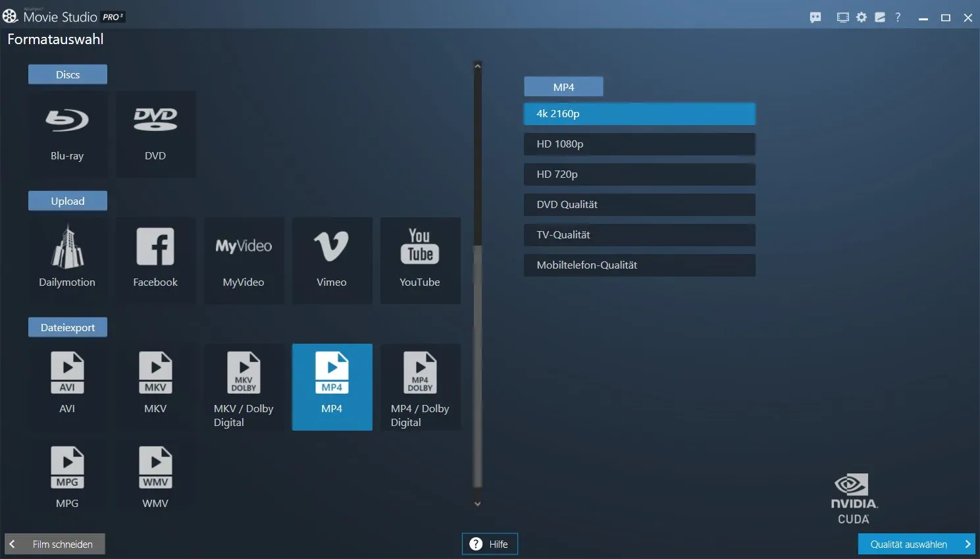Click the skin/image icon in title bar
This screenshot has height=559, width=980.
pos(880,18)
